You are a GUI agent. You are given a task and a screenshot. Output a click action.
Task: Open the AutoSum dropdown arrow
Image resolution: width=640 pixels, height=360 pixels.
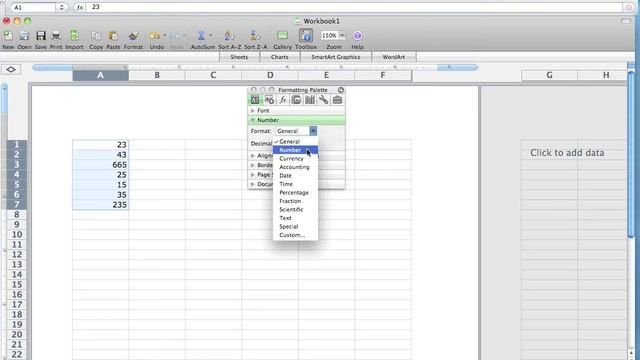click(211, 36)
